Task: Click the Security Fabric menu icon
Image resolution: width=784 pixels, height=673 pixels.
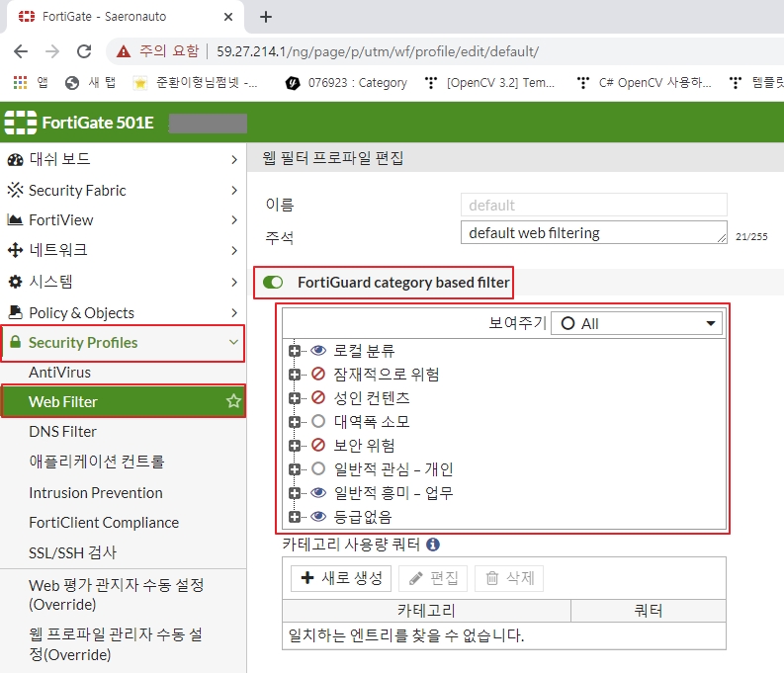Action: pos(16,190)
